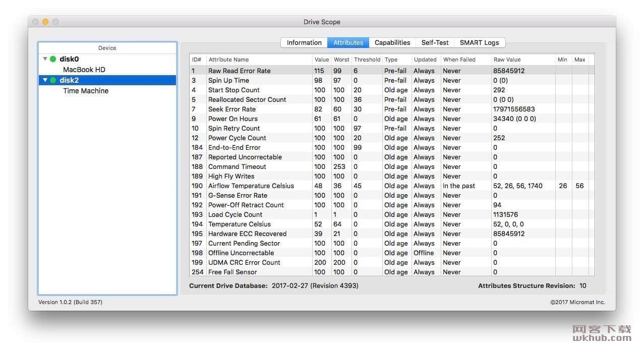Click the green status dot next to disk2

(53, 80)
